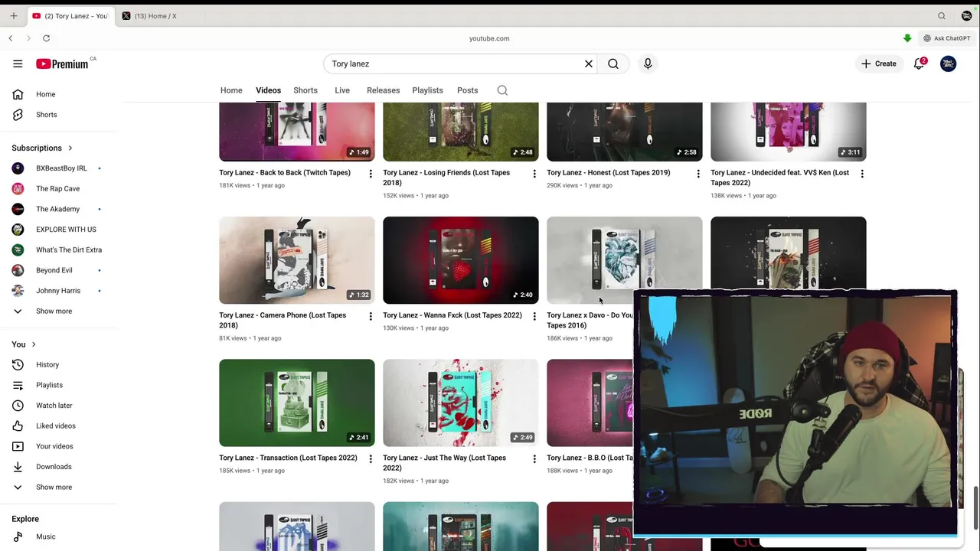Open more options for Losing Friends video
Viewport: 980px width, 551px height.
pyautogui.click(x=534, y=174)
